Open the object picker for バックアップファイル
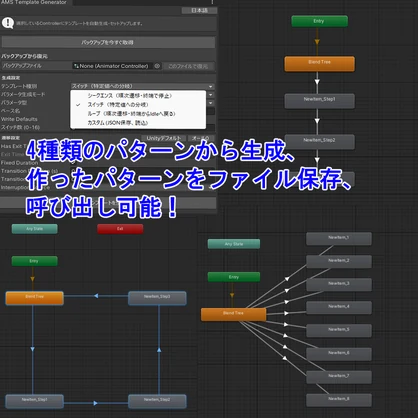This screenshot has height=418, width=418. click(x=157, y=66)
